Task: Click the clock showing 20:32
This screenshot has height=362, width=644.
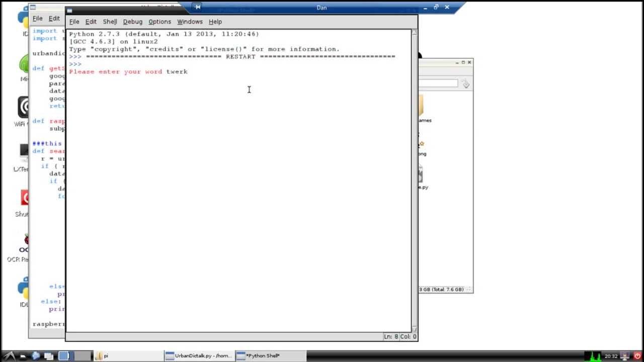Action: click(611, 356)
